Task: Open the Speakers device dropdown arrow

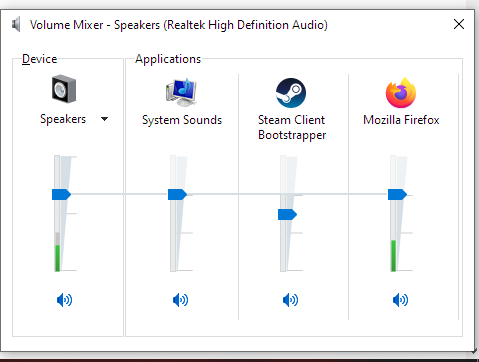Action: click(x=104, y=119)
